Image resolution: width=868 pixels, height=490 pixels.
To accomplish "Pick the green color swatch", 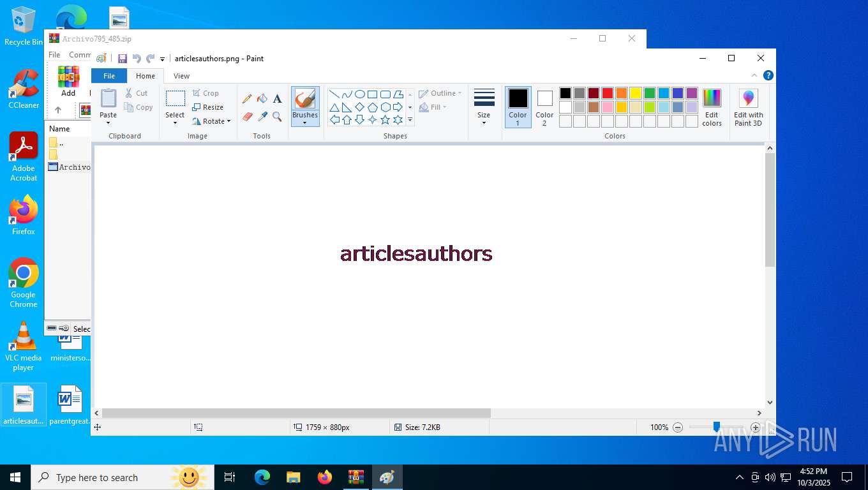I will 650,93.
